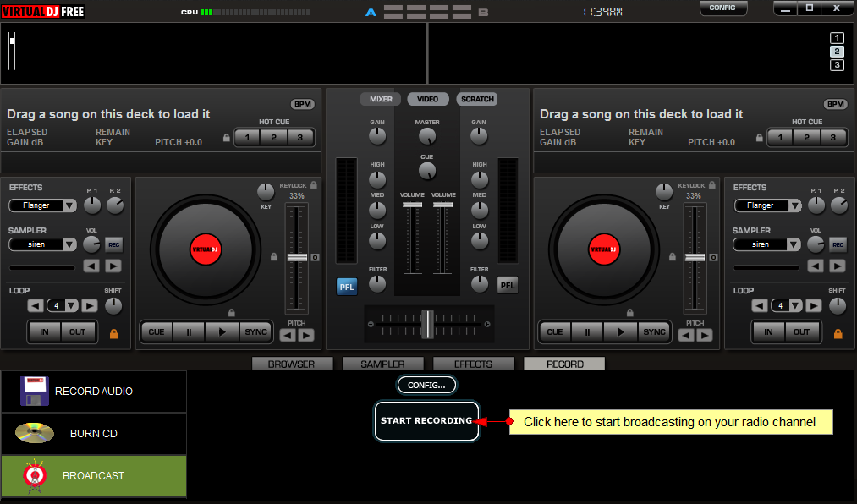Click the crossfader slider handle
The image size is (857, 504).
point(428,323)
